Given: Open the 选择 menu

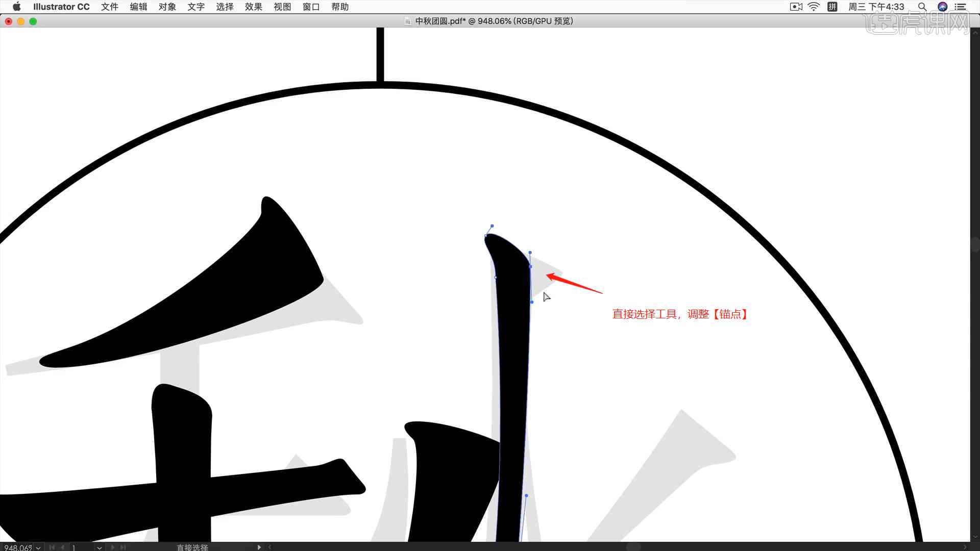Looking at the screenshot, I should tap(225, 7).
